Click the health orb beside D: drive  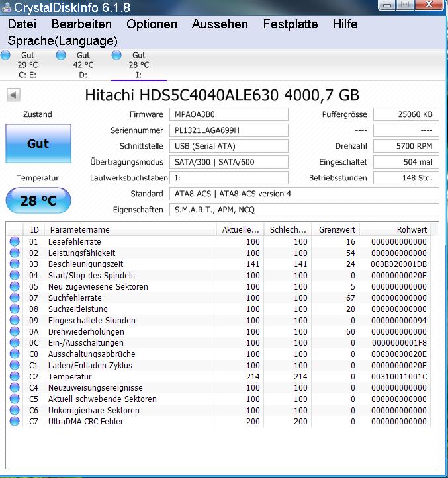pos(61,55)
